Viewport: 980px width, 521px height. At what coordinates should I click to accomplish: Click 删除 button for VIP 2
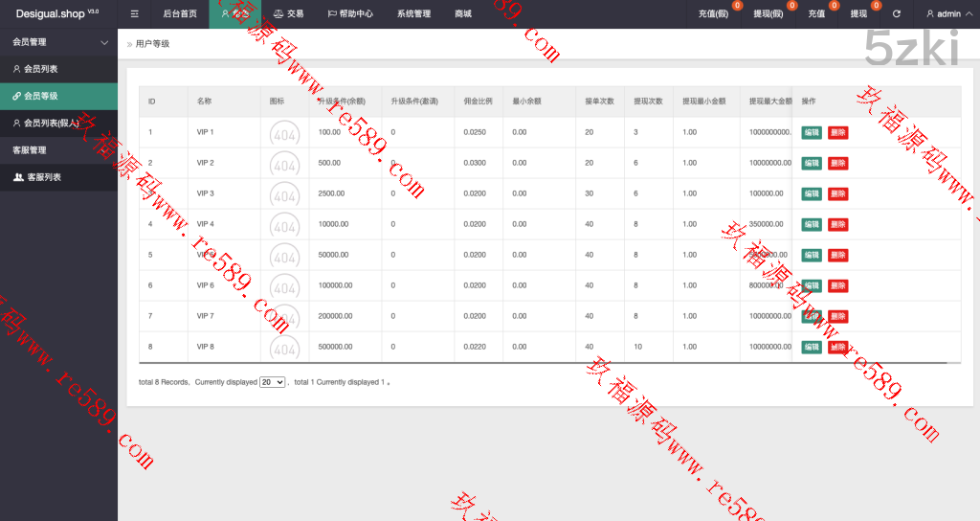click(837, 163)
